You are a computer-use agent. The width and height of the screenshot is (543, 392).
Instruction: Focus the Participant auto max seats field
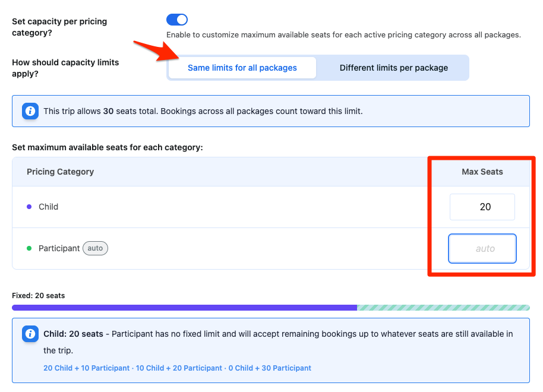482,249
